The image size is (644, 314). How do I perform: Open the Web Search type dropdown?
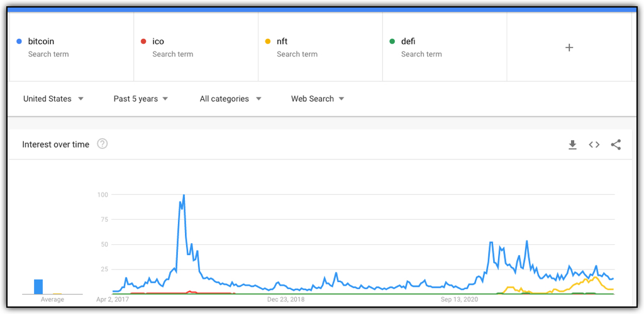318,99
